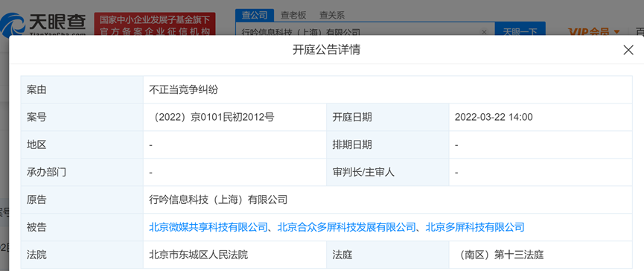The image size is (644, 271).
Task: Open the VIP会员 dropdown
Action: pos(594,31)
